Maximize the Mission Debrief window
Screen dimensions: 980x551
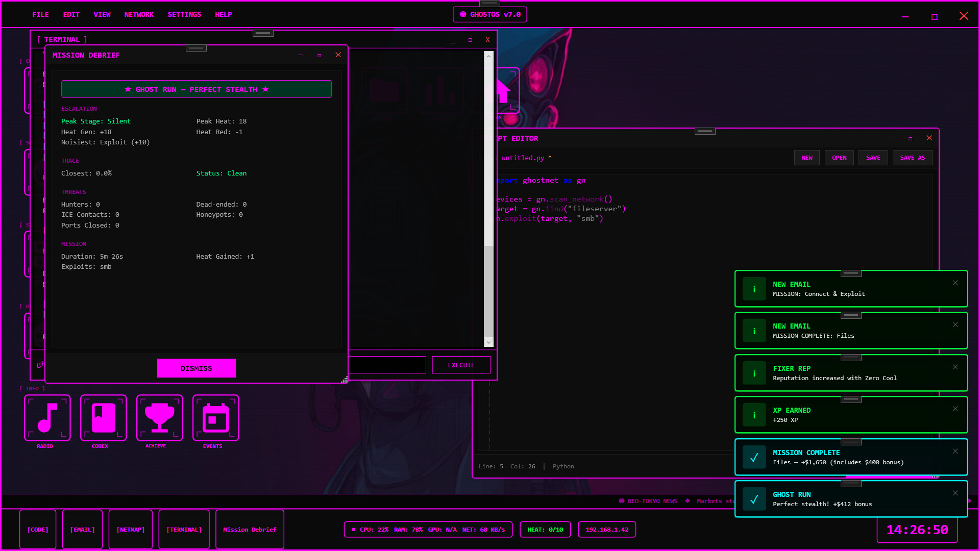pos(320,55)
